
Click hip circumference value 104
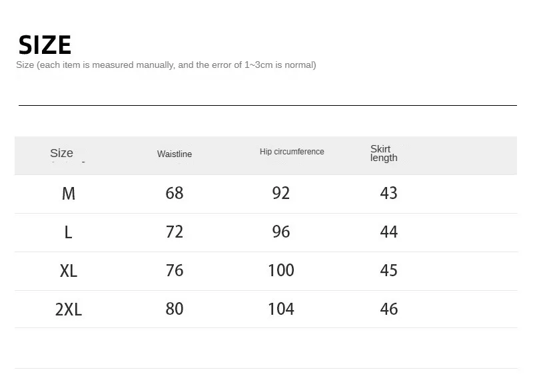[x=280, y=309]
